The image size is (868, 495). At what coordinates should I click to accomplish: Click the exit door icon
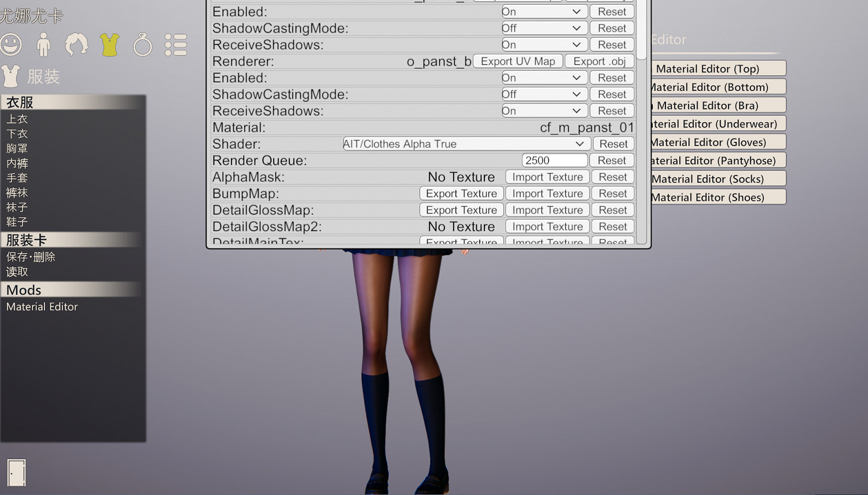click(16, 472)
